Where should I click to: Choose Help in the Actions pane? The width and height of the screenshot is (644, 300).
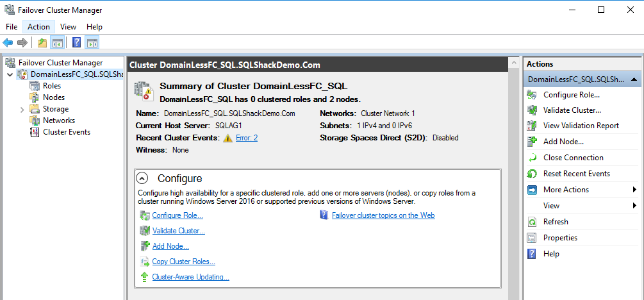[x=551, y=254]
